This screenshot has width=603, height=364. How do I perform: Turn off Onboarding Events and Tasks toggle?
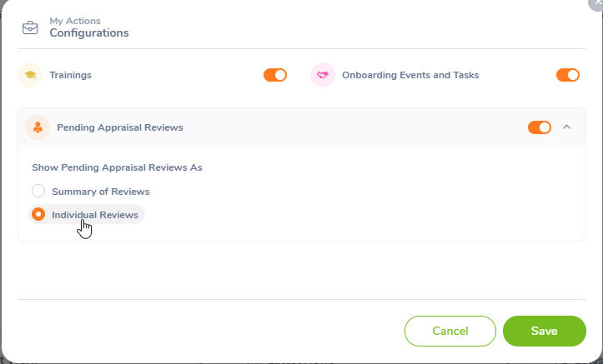click(x=567, y=75)
